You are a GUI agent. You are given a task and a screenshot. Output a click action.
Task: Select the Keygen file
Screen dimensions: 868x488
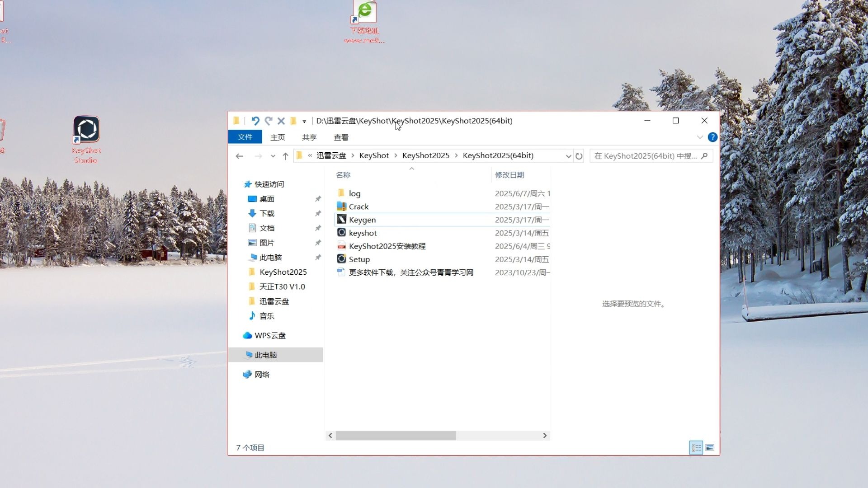click(x=362, y=220)
